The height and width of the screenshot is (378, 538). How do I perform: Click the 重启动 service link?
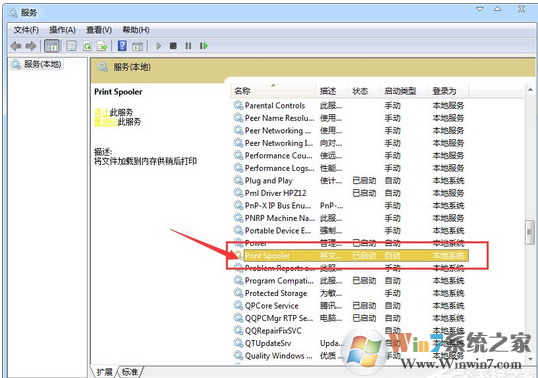106,122
